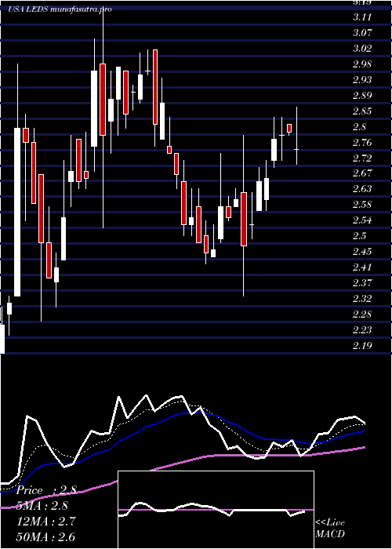Viewport: 392px width, 549px height.
Task: Click the '<<Live MACD' label
Action: point(330,529)
